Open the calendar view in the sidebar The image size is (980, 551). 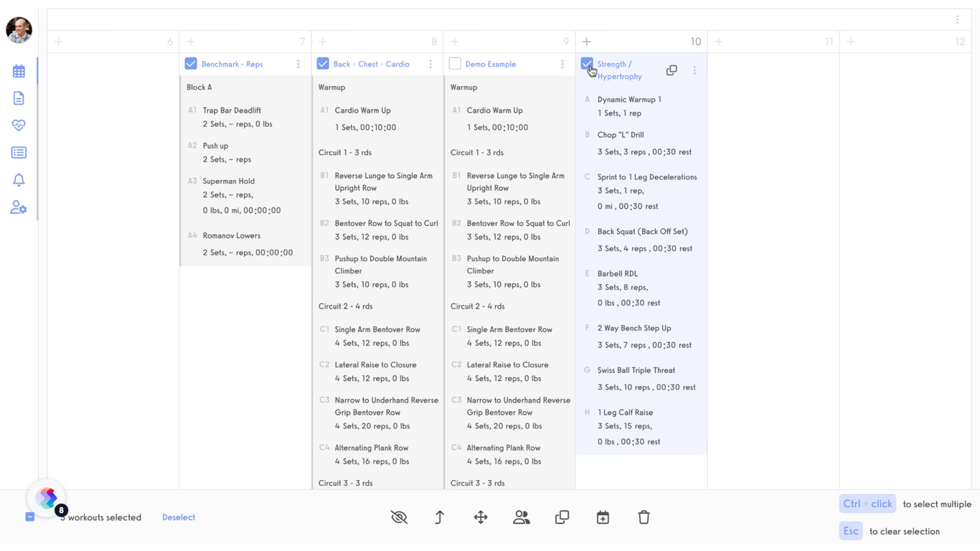[19, 71]
